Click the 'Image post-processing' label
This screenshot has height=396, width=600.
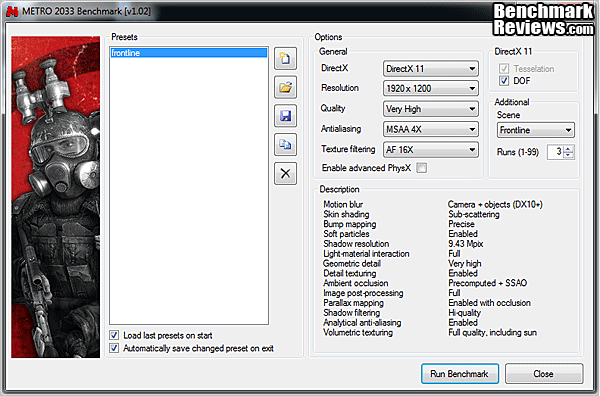point(363,293)
